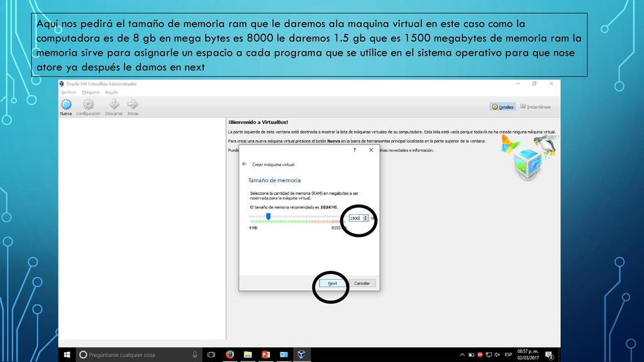The height and width of the screenshot is (362, 644).
Task: Open the Action Center notifications icon
Action: pyautogui.click(x=550, y=355)
